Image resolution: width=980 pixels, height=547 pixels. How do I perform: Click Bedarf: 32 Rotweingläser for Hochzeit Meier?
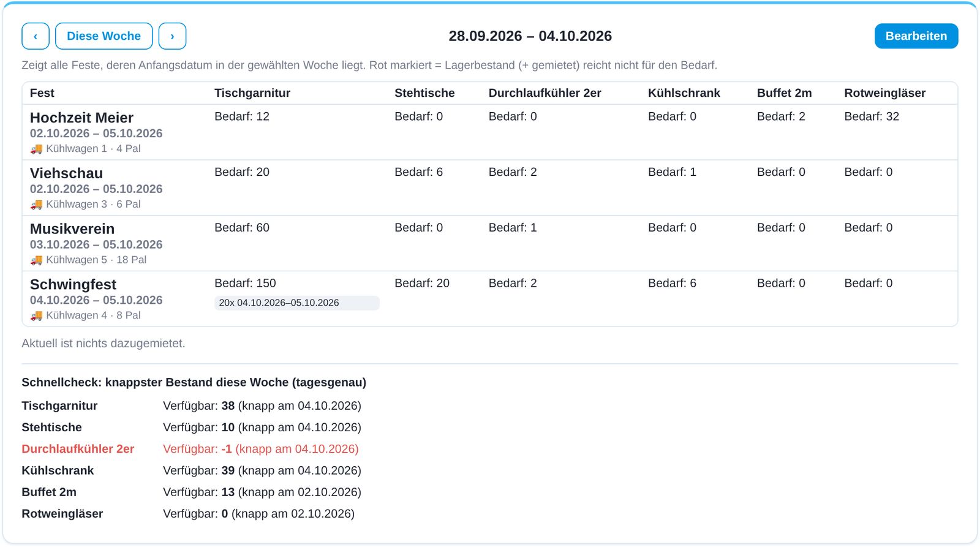click(x=872, y=116)
